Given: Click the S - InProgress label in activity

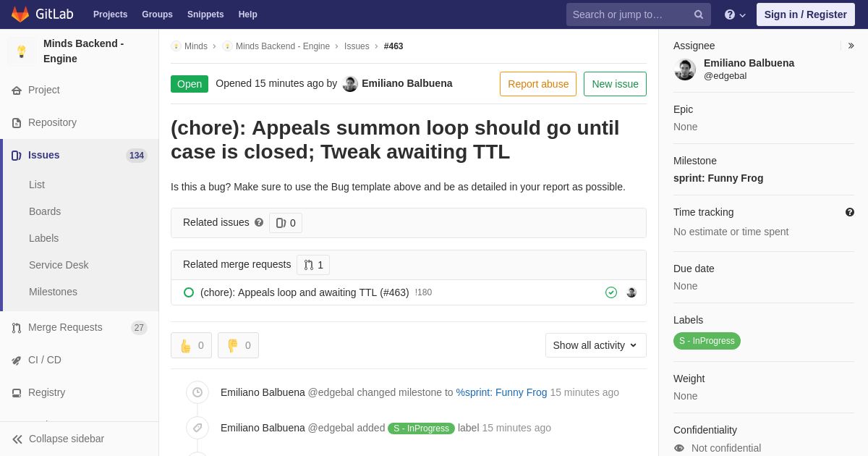Looking at the screenshot, I should [x=421, y=428].
